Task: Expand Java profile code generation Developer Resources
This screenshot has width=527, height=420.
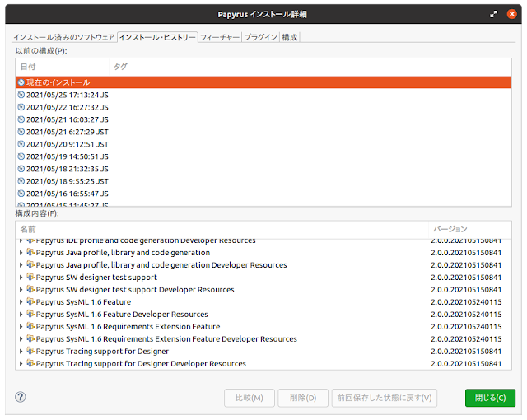Action: coord(21,265)
